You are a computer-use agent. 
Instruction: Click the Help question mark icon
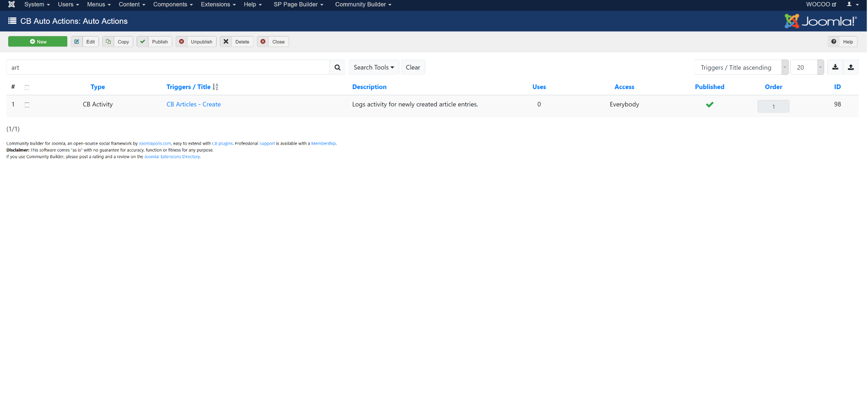pos(834,42)
